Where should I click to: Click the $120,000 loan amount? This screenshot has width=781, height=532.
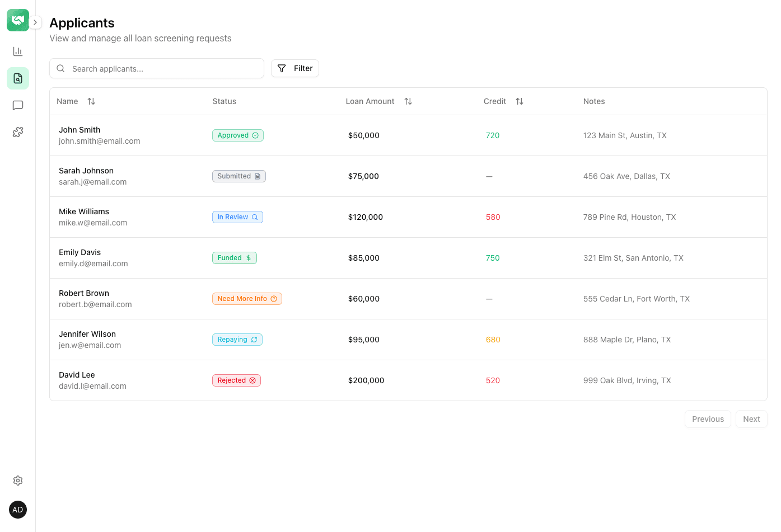[x=366, y=217]
